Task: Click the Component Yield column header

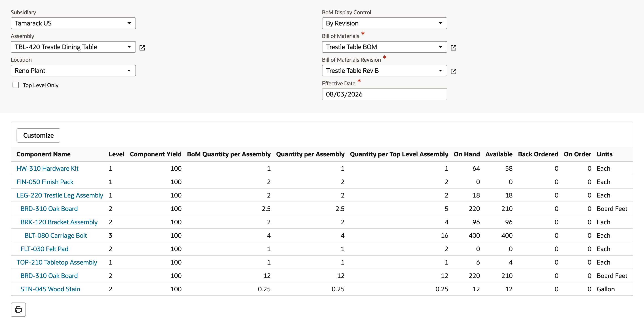Action: [x=156, y=154]
